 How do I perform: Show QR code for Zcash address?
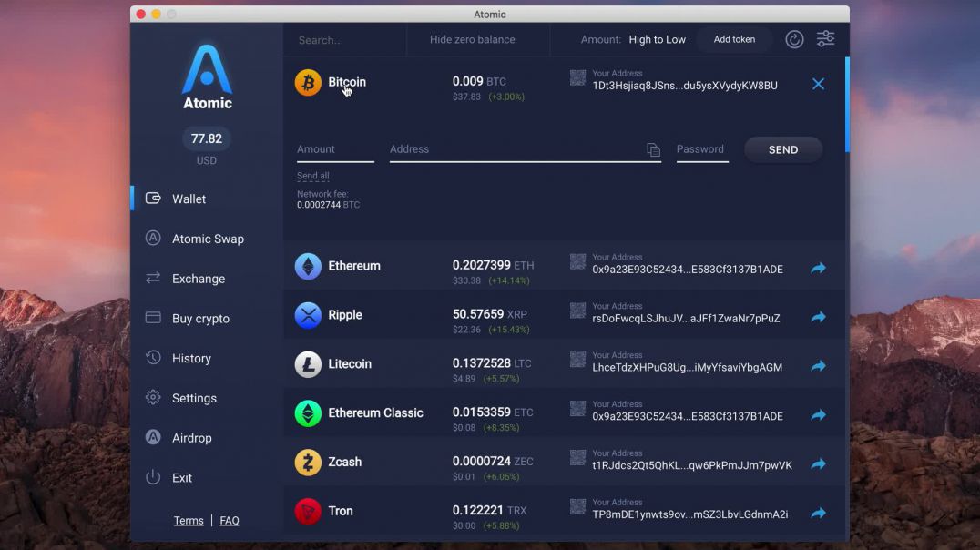[577, 457]
